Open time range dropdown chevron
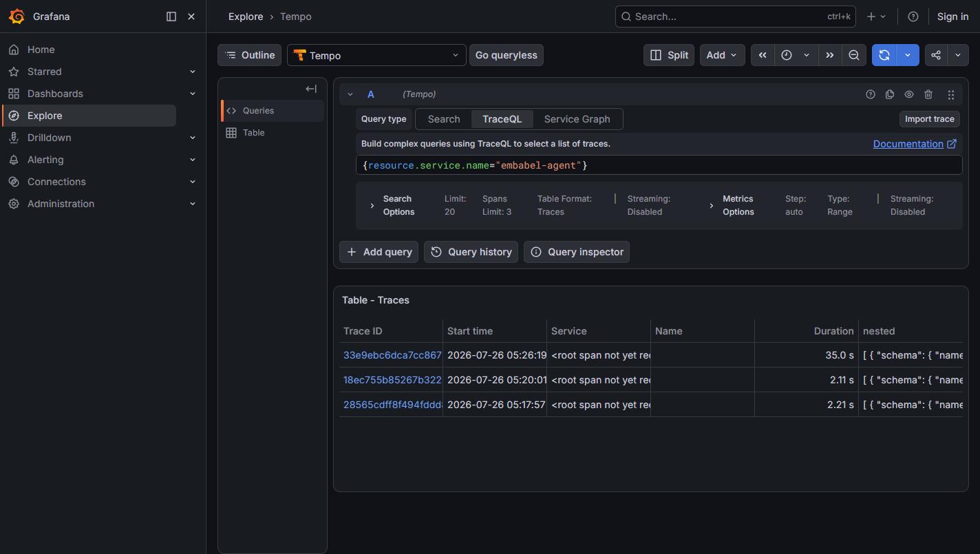980x554 pixels. click(807, 55)
